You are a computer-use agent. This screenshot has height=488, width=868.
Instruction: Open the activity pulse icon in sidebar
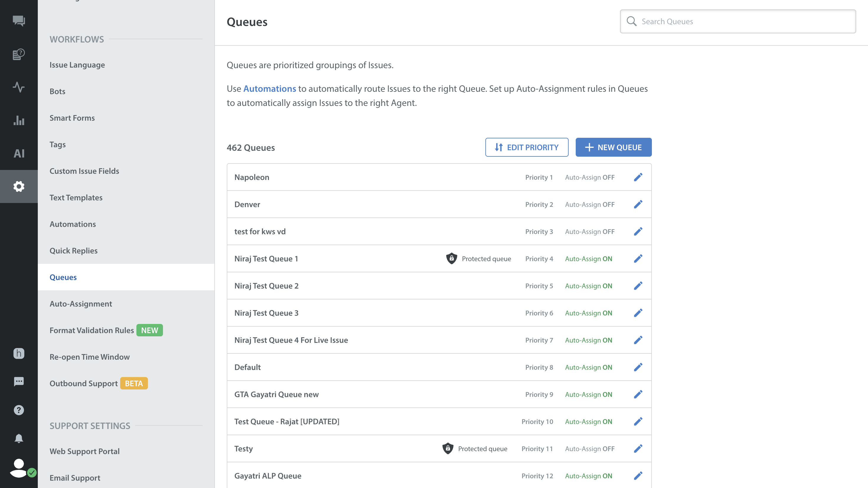(x=19, y=87)
